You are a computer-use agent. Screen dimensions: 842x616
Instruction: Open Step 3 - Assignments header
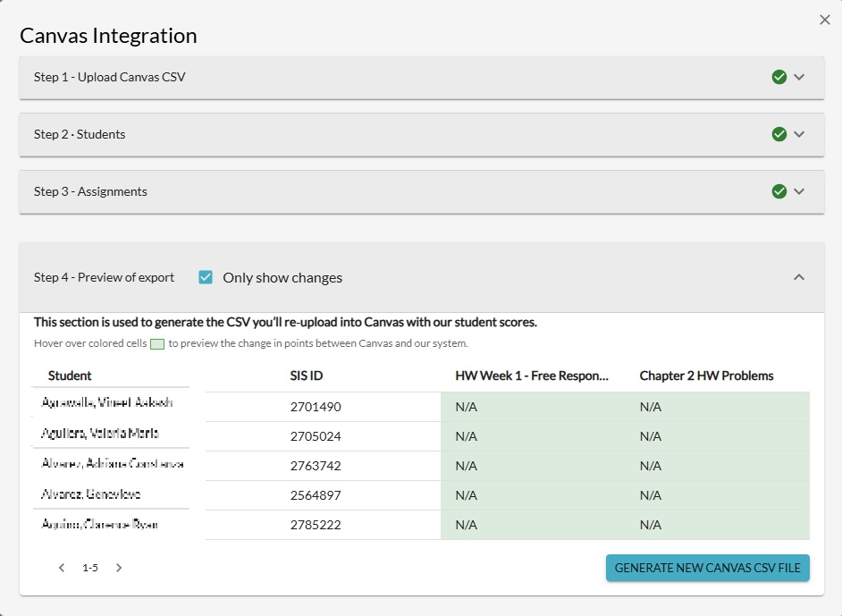[x=422, y=191]
